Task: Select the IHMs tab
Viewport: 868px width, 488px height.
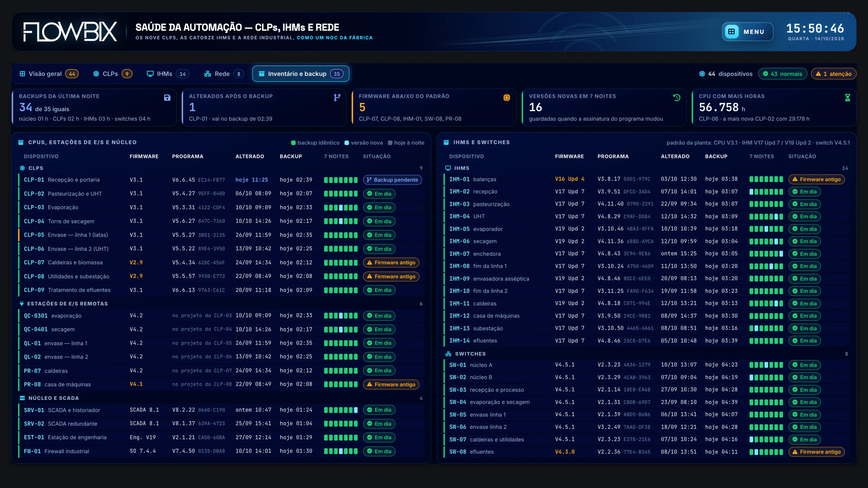Action: coord(168,74)
